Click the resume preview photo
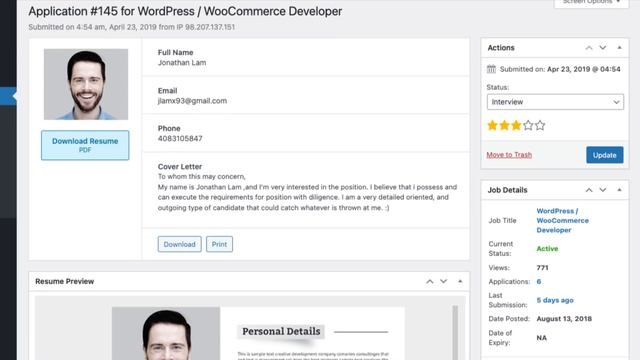This screenshot has height=360, width=640. 166,333
